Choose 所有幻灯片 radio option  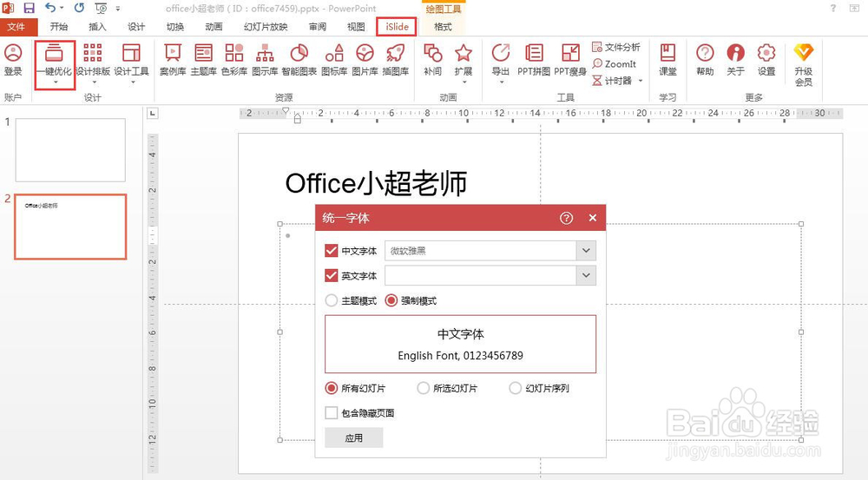[331, 388]
